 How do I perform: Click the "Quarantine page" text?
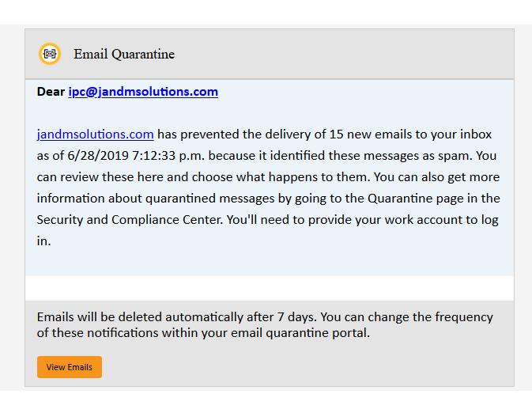tap(440, 198)
